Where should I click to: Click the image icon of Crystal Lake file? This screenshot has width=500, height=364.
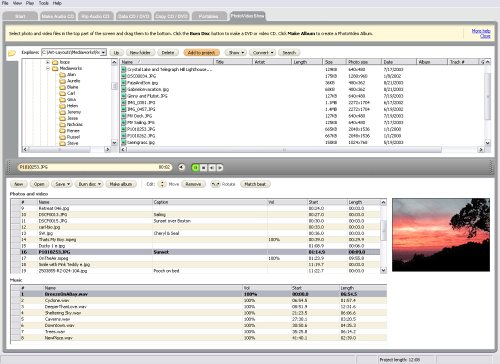[124, 69]
